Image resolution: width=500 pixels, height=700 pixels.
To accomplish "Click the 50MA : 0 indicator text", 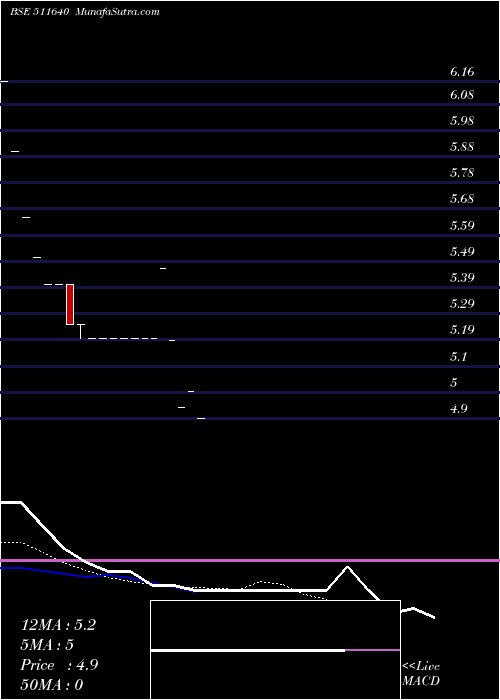I will click(x=52, y=685).
